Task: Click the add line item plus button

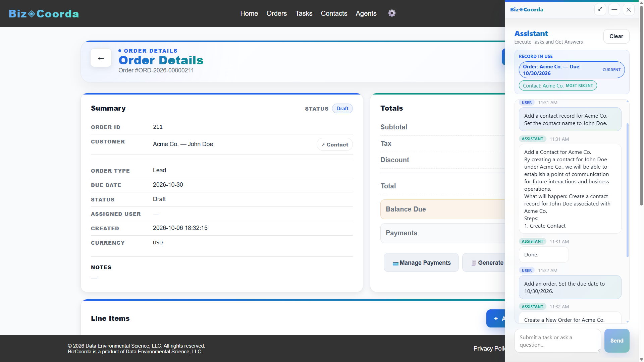Action: point(496,318)
